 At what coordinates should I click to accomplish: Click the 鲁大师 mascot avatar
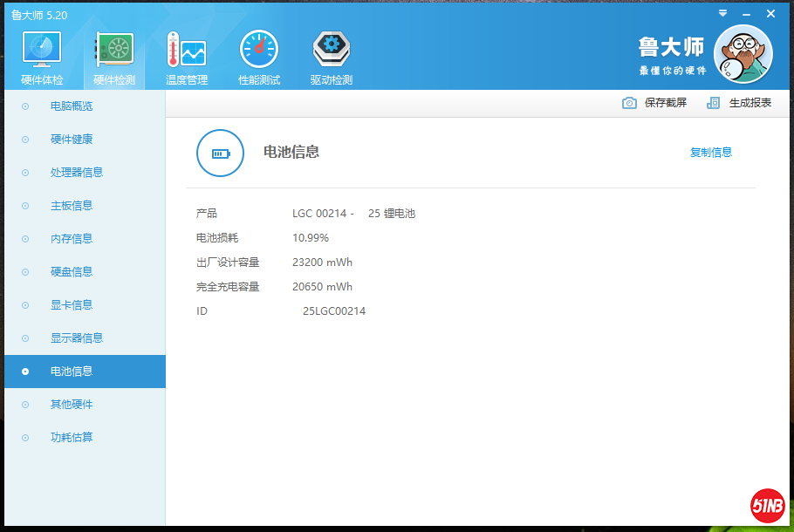pyautogui.click(x=743, y=54)
